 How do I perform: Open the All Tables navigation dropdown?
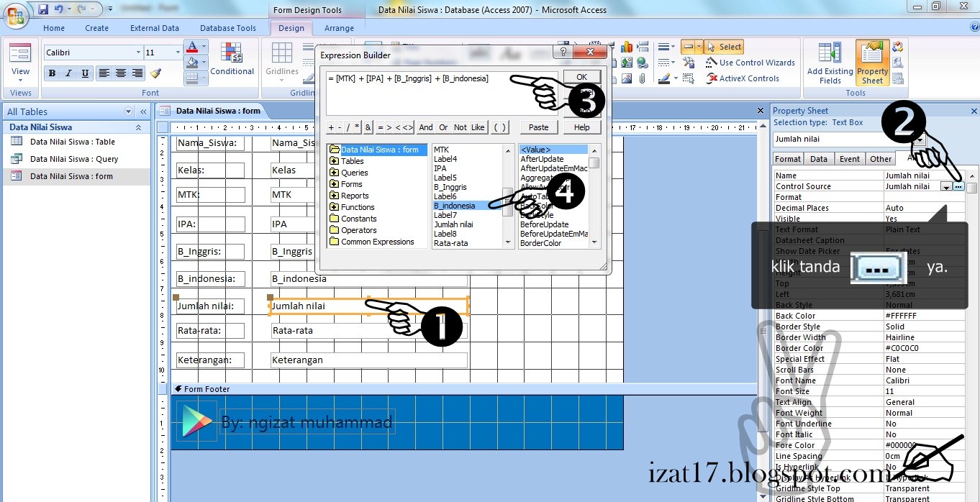tap(128, 111)
